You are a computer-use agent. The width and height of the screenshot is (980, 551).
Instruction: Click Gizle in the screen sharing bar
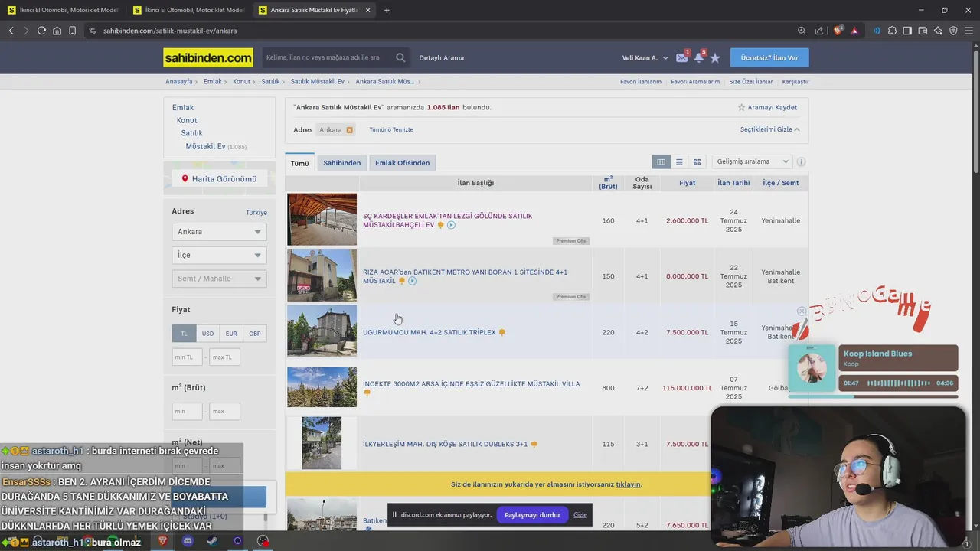click(x=580, y=515)
